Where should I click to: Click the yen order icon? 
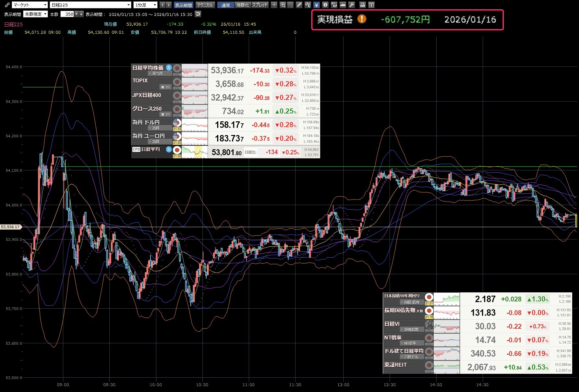tap(316, 5)
